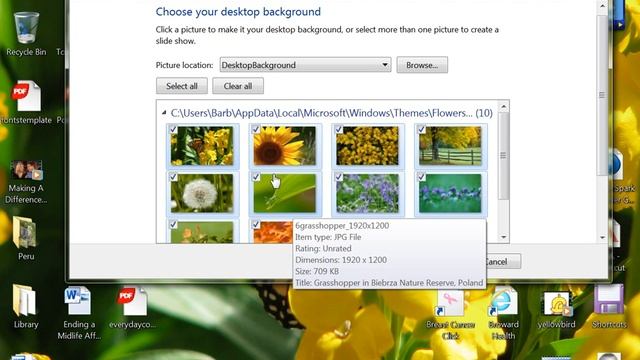Click outer window scrollbar down arrow
The height and width of the screenshot is (360, 640).
(x=602, y=237)
